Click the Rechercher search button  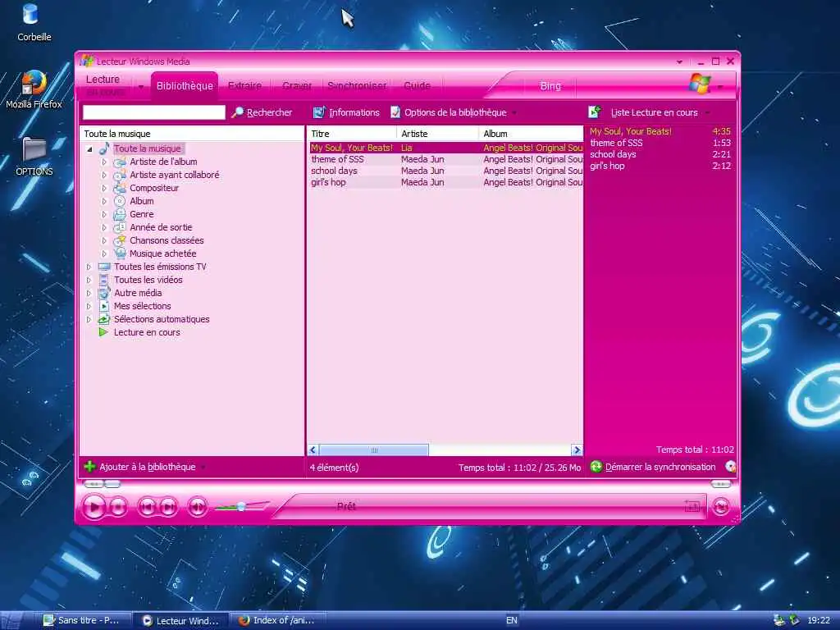pos(262,112)
